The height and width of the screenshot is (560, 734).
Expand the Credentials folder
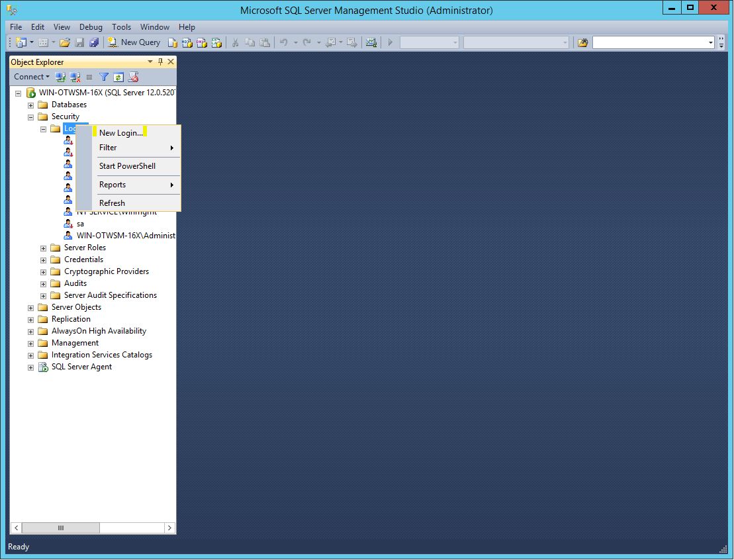coord(44,260)
